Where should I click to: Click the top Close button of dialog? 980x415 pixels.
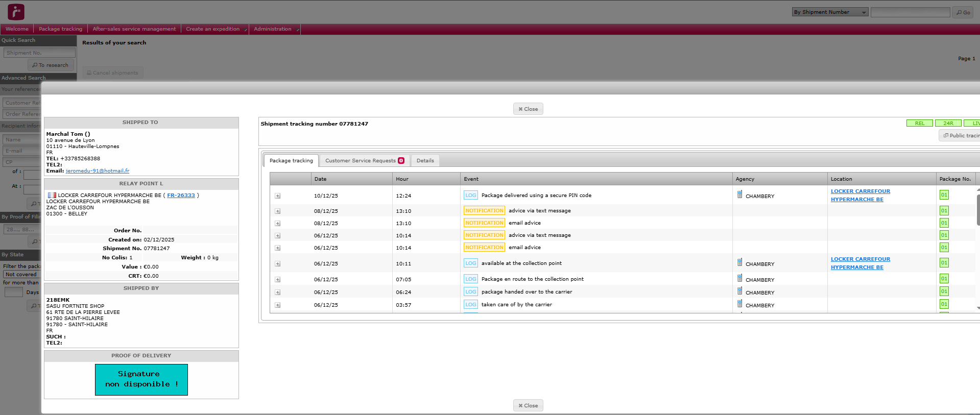click(x=528, y=109)
